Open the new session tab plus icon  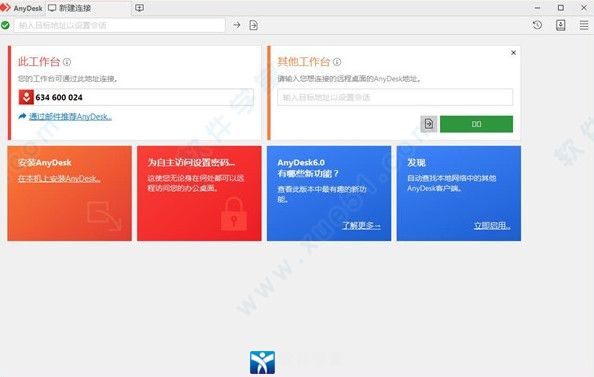(x=139, y=8)
